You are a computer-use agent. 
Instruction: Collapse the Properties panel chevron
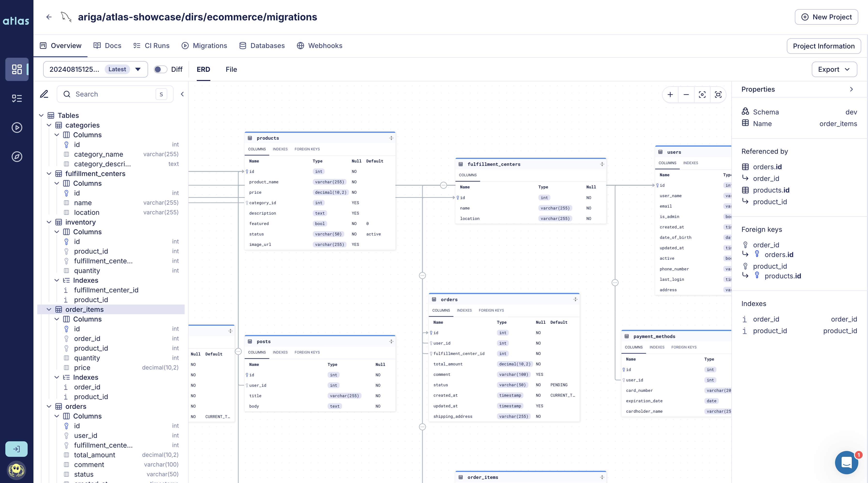click(851, 89)
